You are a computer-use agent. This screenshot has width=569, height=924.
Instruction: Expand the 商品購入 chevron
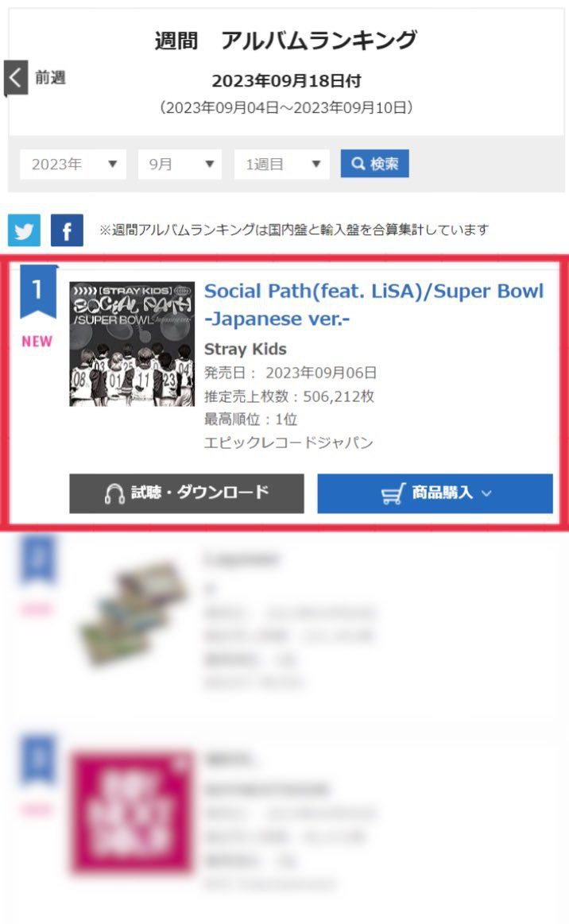[487, 493]
